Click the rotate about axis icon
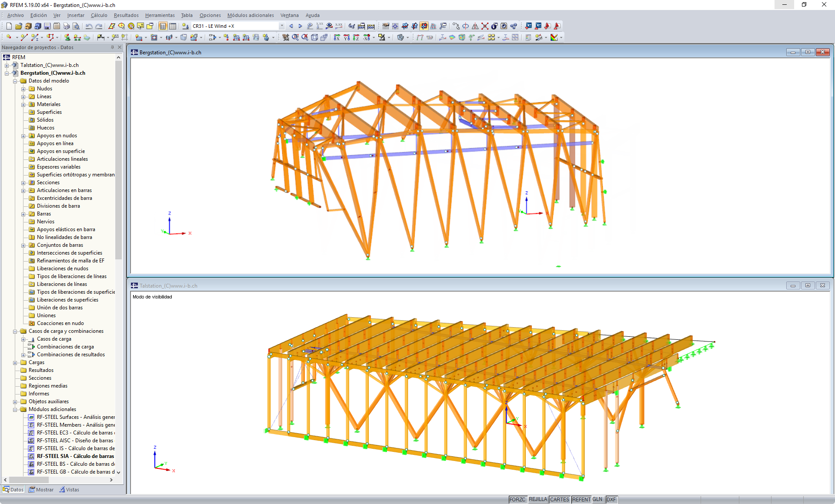835x504 pixels. point(465,26)
